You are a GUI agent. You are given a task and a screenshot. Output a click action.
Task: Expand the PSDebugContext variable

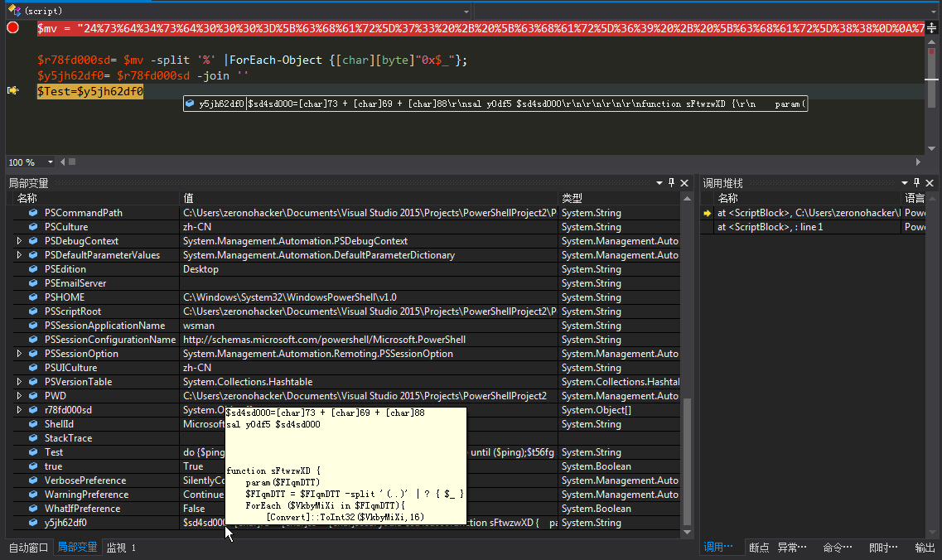click(x=19, y=241)
